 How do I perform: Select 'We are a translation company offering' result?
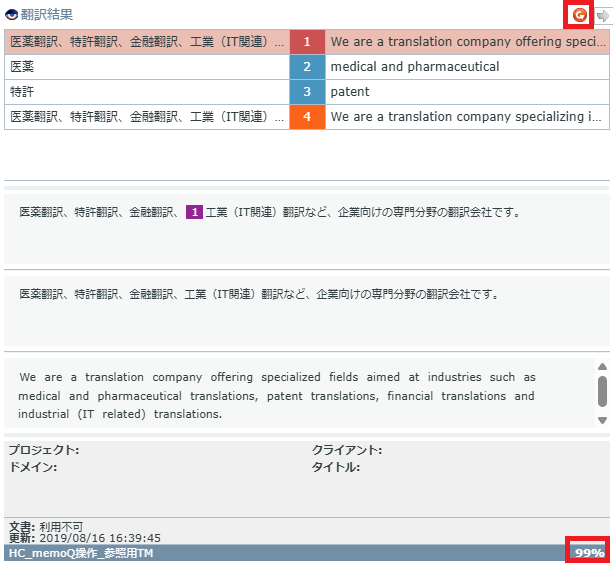[x=465, y=42]
